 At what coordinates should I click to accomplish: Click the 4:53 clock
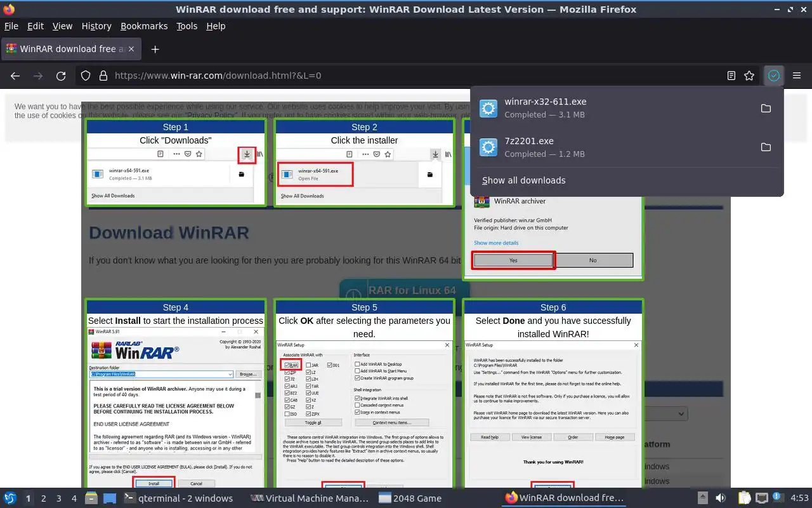(x=799, y=498)
